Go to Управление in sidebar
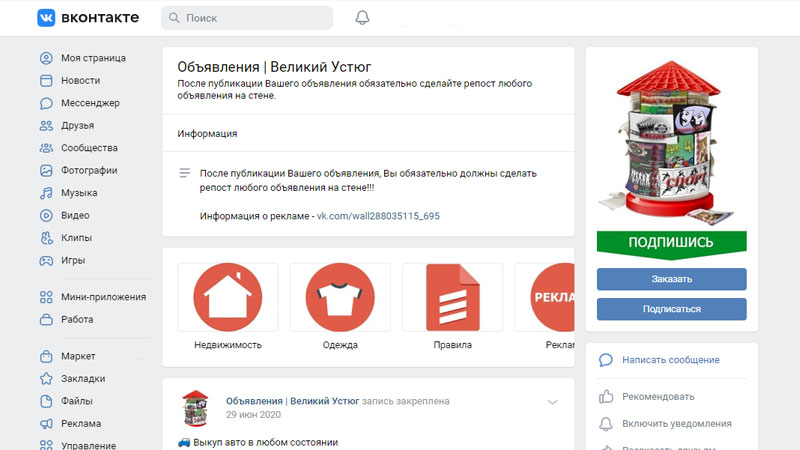 point(88,445)
